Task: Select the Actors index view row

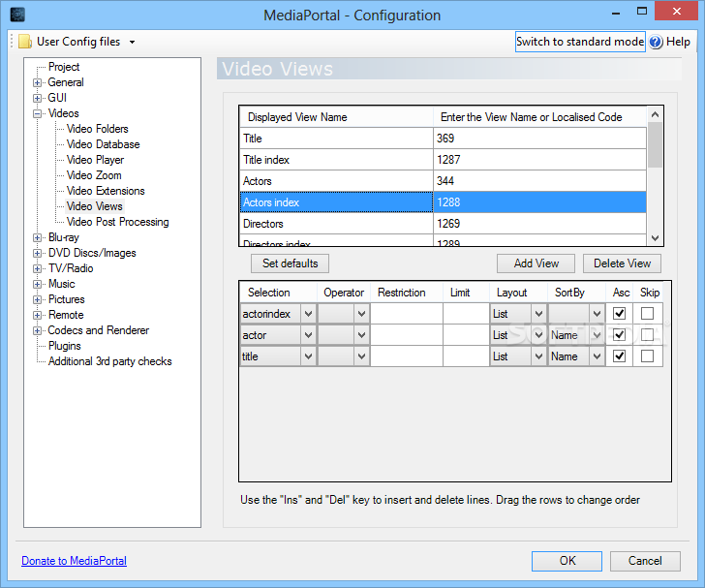Action: tap(444, 202)
